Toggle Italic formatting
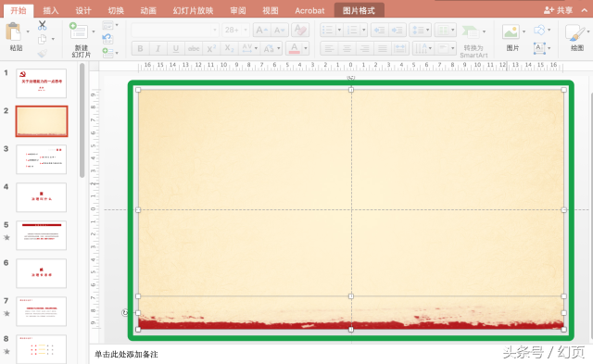Viewport: 593px width, 364px height. coord(158,48)
